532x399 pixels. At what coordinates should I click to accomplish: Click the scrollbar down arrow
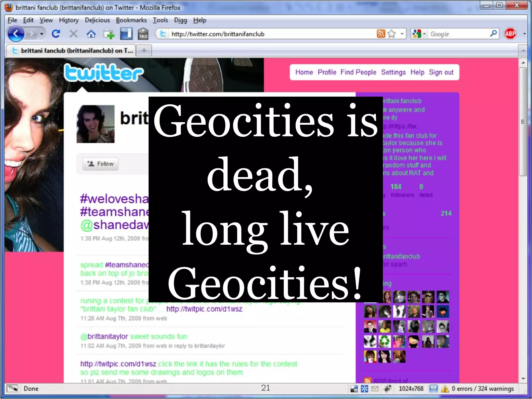[523, 379]
